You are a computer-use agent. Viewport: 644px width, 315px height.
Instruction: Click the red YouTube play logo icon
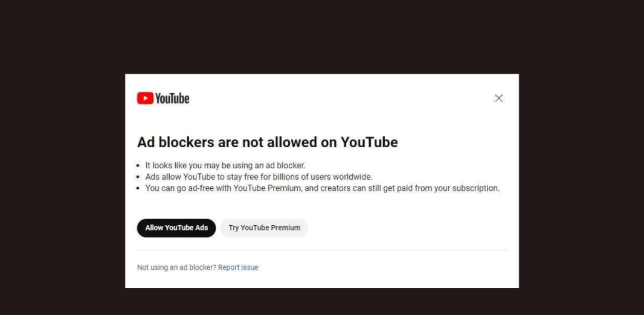(145, 98)
